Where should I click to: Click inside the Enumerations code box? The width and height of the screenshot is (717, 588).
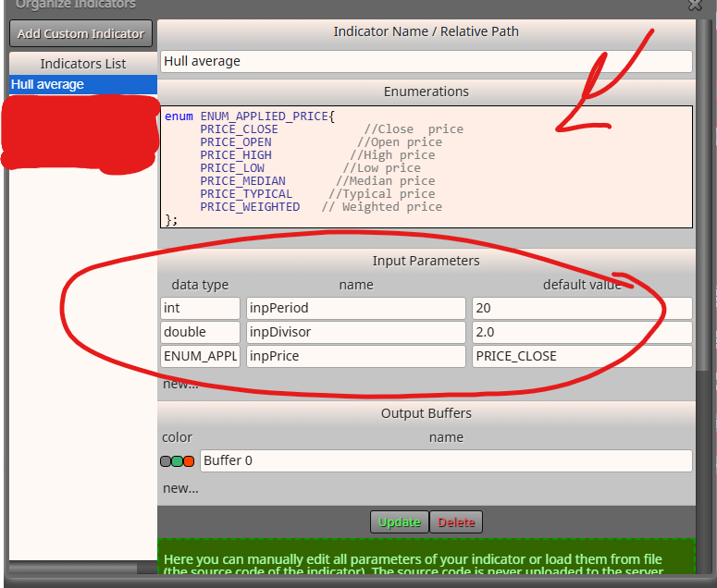tap(426, 166)
